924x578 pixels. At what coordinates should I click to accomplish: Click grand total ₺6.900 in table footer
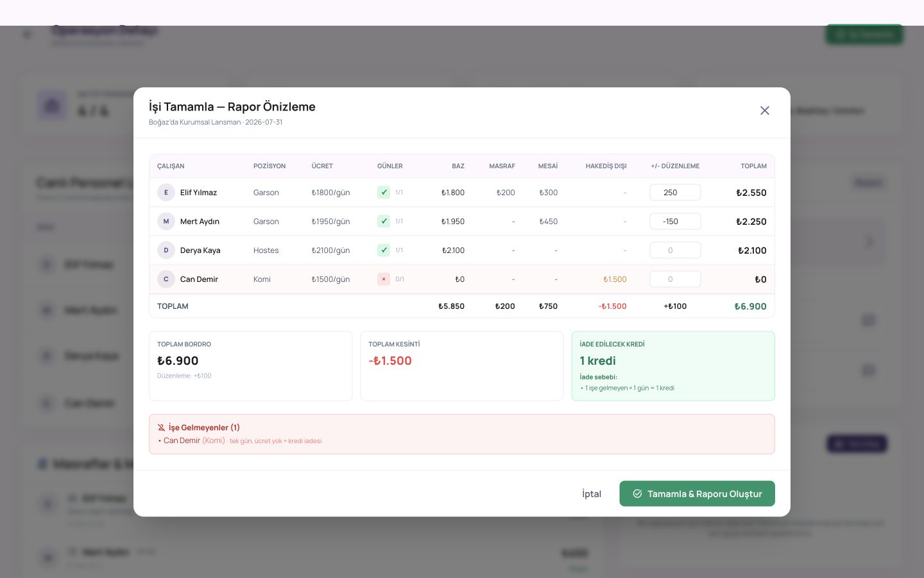tap(750, 306)
